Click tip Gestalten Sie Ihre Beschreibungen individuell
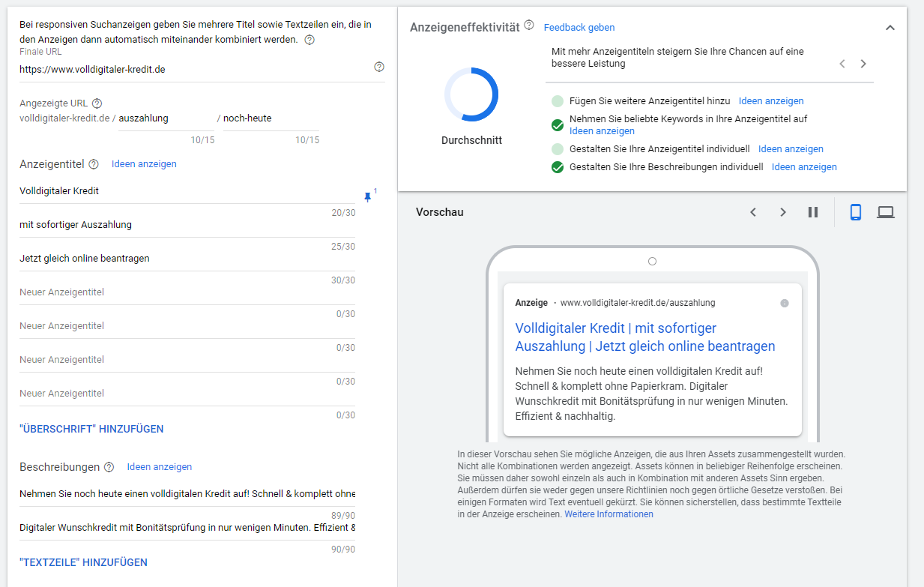Viewport: 924px width, 587px height. pos(666,167)
